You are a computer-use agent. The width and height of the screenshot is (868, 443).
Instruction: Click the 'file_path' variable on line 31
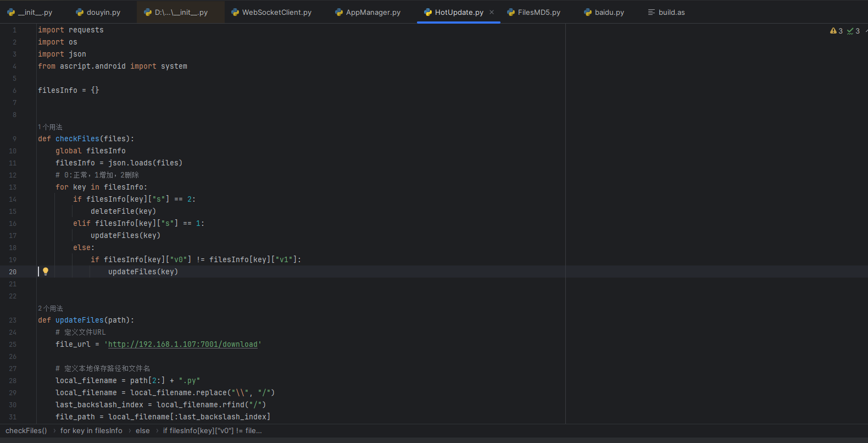(75, 417)
